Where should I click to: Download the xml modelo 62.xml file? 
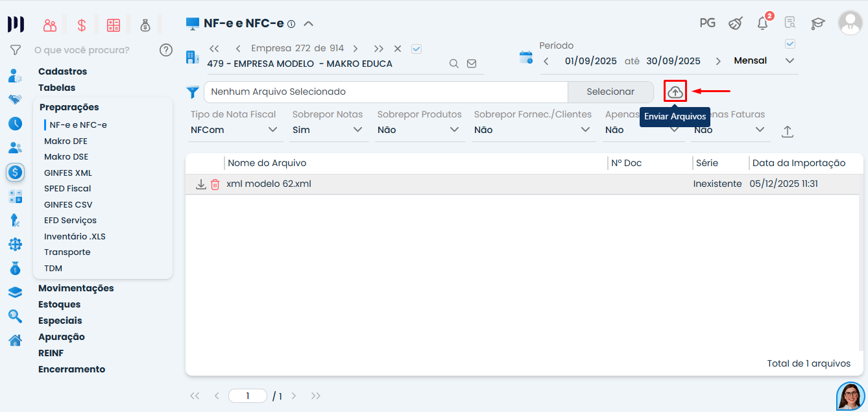pyautogui.click(x=201, y=184)
